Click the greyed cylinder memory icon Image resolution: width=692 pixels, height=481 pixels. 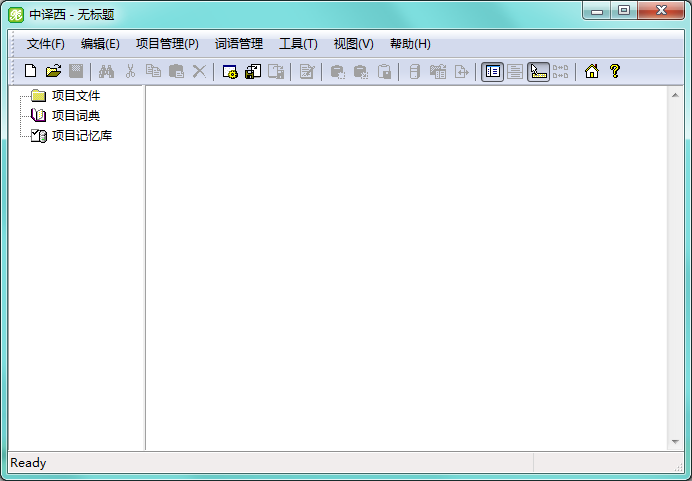[414, 71]
